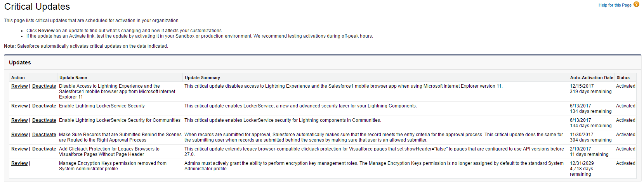The image size is (644, 192).
Task: Click the Update Name column header
Action: (x=73, y=78)
